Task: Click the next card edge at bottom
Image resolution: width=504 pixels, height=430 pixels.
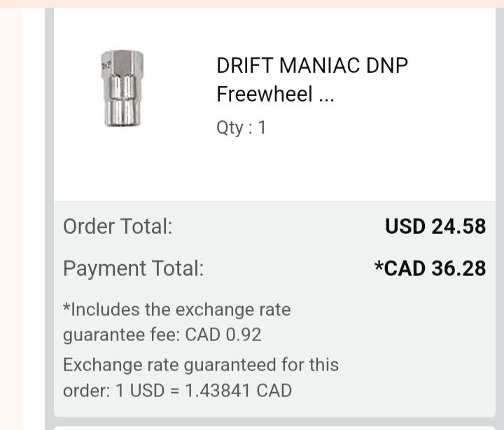Action: click(274, 426)
